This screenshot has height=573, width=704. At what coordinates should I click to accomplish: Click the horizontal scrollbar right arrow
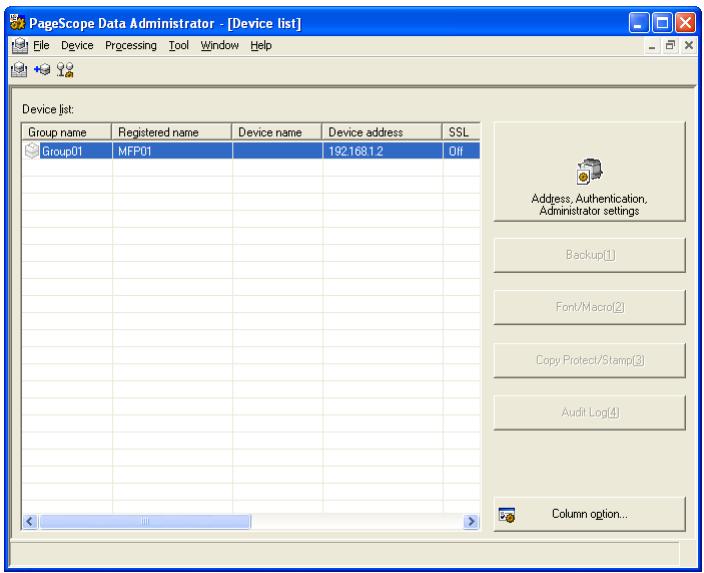[471, 521]
